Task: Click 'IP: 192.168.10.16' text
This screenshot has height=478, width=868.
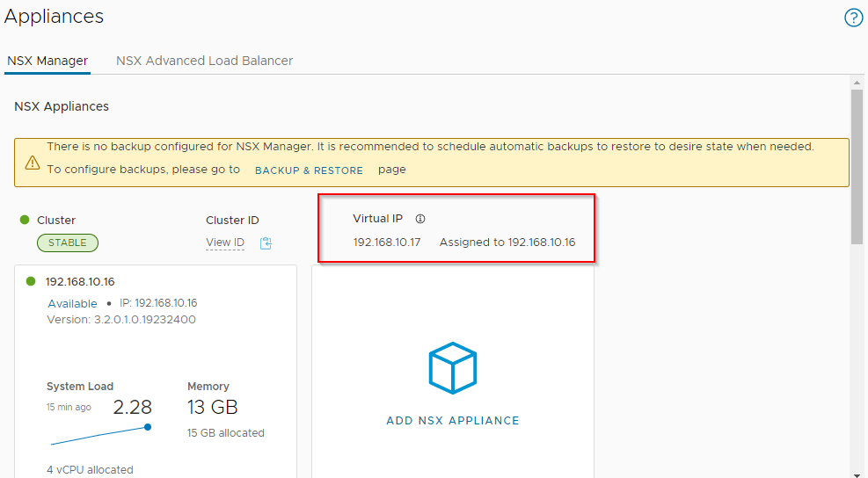Action: pyautogui.click(x=158, y=303)
